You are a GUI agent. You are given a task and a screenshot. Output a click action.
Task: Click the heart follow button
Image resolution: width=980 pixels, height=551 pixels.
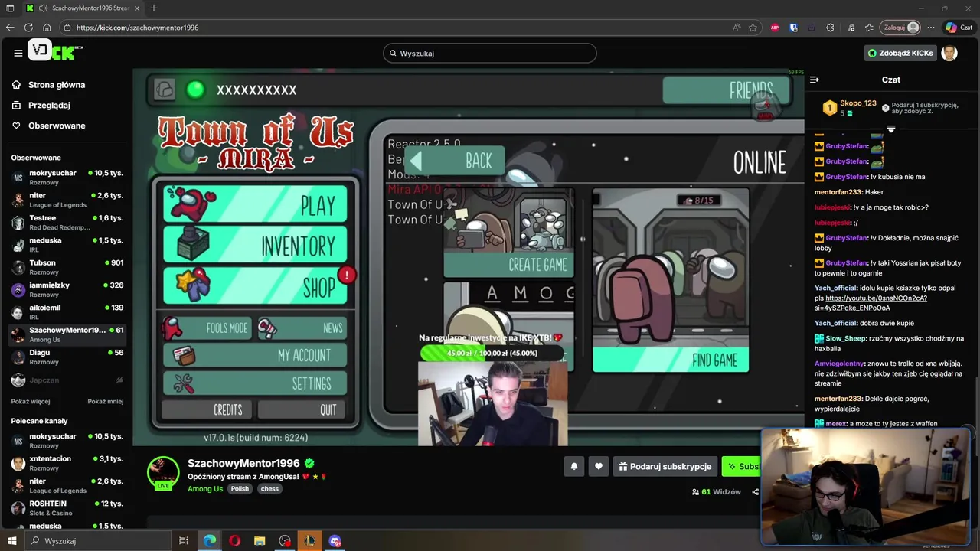(599, 466)
